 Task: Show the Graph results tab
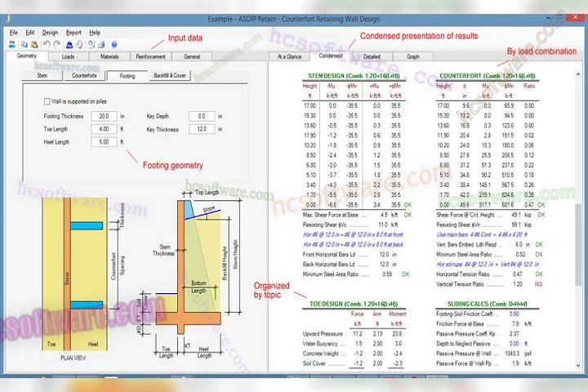(x=413, y=56)
